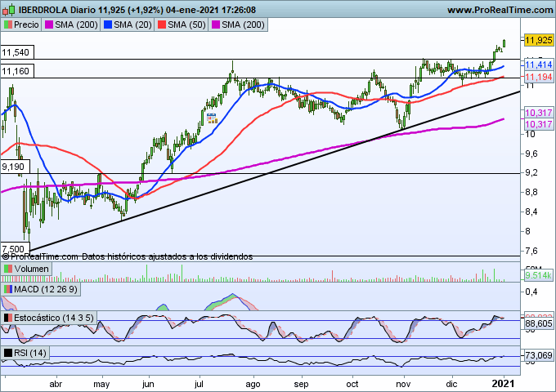Click the 9,6 value on price axis

(x=531, y=154)
